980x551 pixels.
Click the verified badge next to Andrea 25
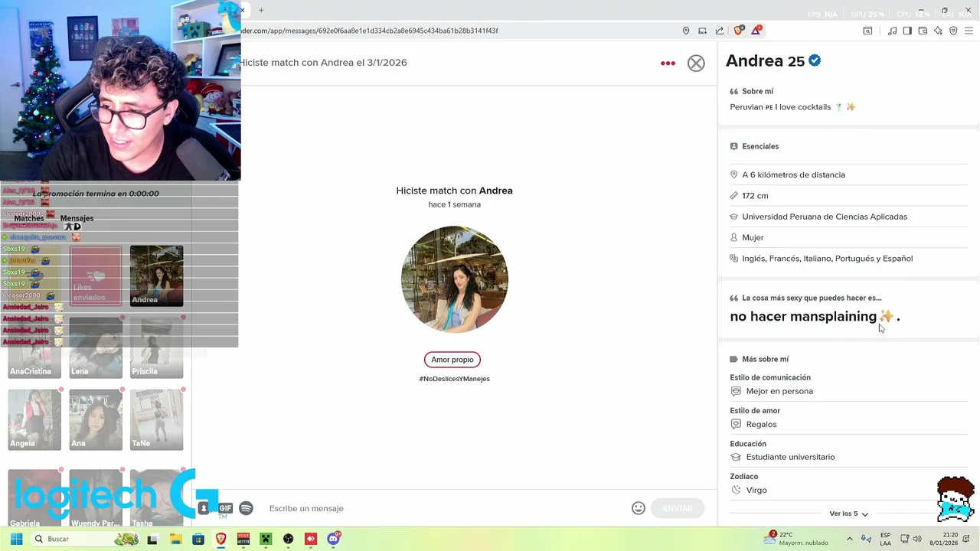click(x=815, y=60)
